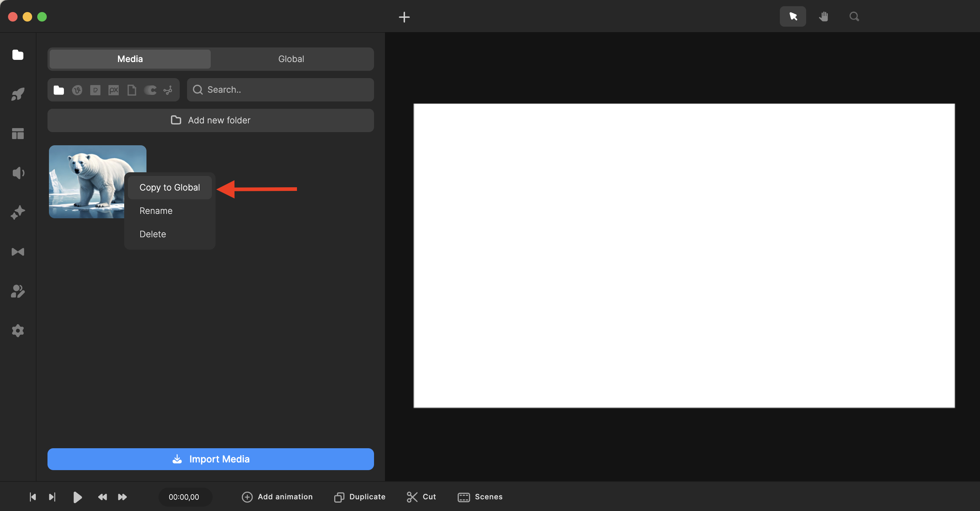The image size is (980, 511).
Task: Open the transitions bowtie sidebar panel
Action: point(18,252)
